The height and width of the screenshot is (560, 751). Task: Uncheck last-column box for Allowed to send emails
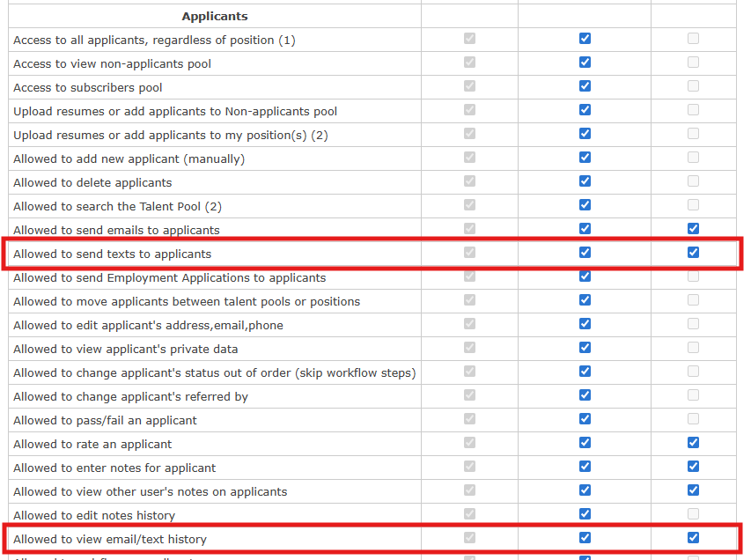[693, 229]
